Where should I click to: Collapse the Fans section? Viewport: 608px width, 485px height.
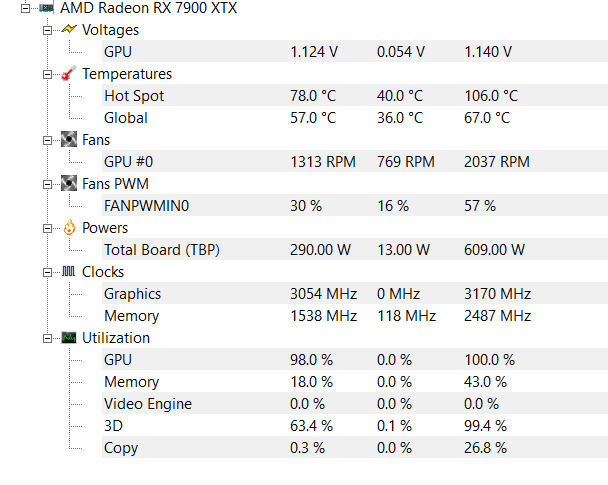[47, 140]
